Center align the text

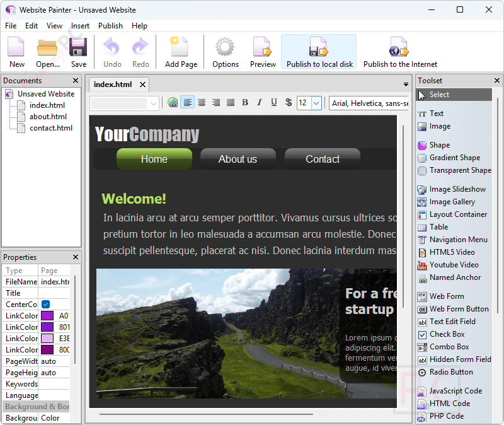pyautogui.click(x=202, y=103)
